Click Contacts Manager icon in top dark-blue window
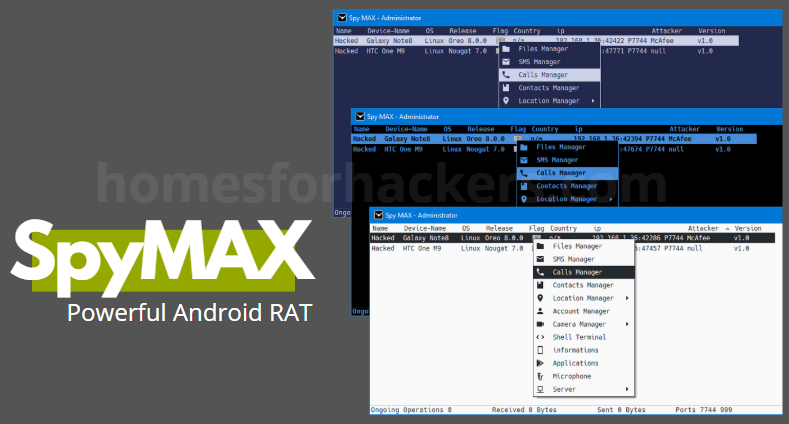789x424 pixels. (506, 88)
